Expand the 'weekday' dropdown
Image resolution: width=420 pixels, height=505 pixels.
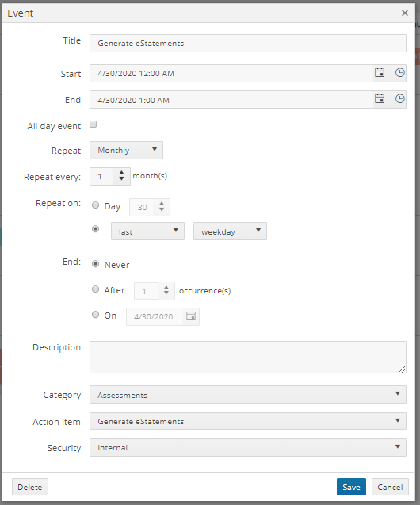pyautogui.click(x=230, y=231)
